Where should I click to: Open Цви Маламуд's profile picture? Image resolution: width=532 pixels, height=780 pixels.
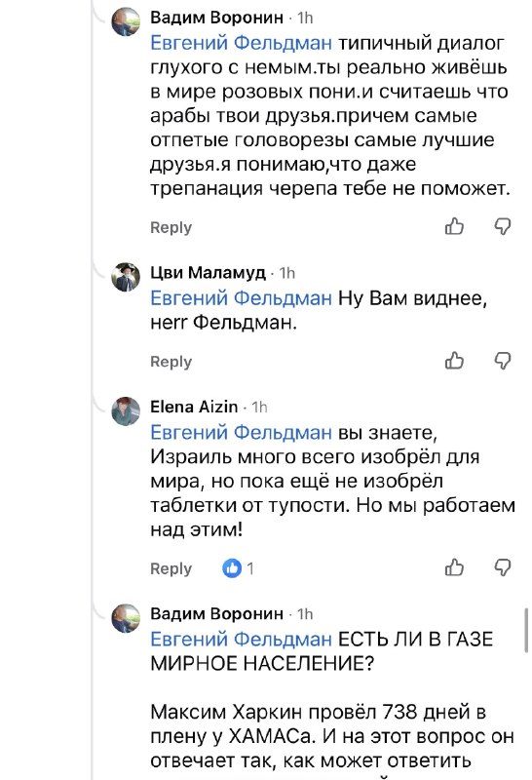[x=126, y=277]
